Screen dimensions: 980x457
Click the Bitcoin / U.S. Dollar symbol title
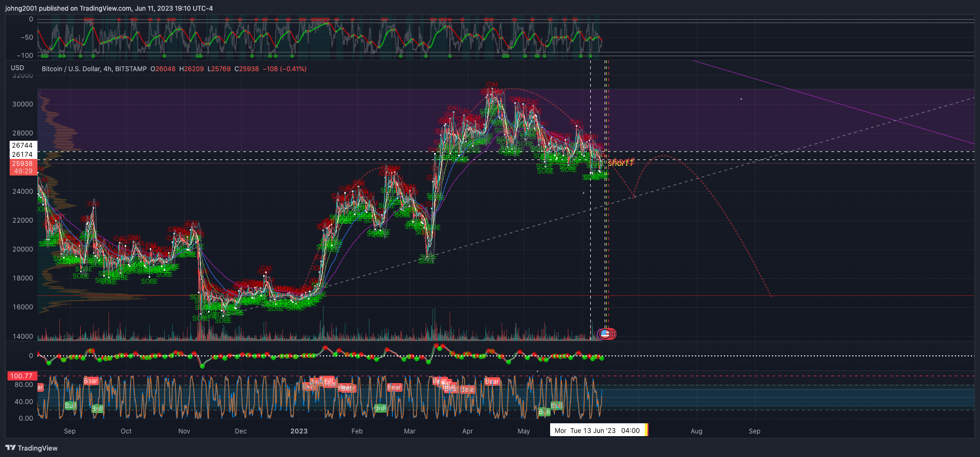pos(94,69)
